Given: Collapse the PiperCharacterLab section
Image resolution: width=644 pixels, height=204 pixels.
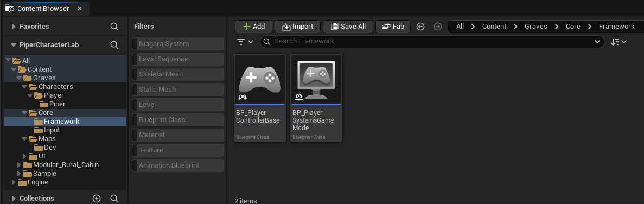Looking at the screenshot, I should (x=14, y=45).
